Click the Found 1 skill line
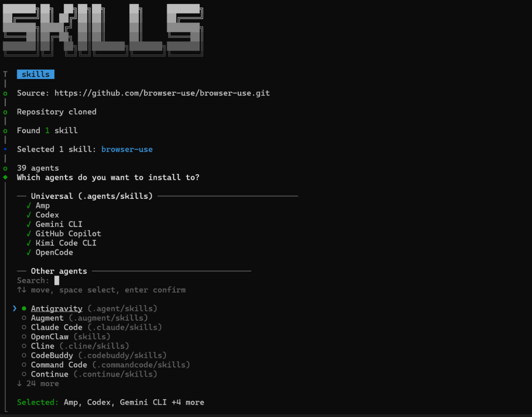532x417 pixels. point(47,131)
